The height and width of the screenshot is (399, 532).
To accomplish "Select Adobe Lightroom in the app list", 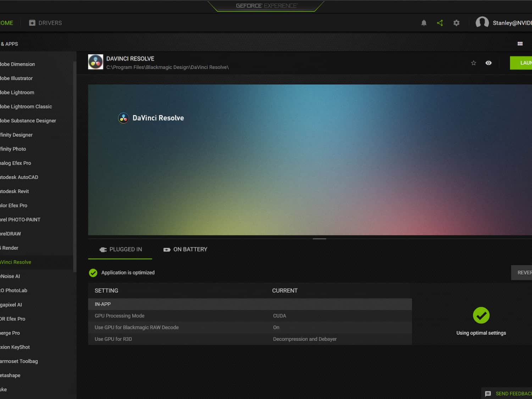I will coord(17,93).
